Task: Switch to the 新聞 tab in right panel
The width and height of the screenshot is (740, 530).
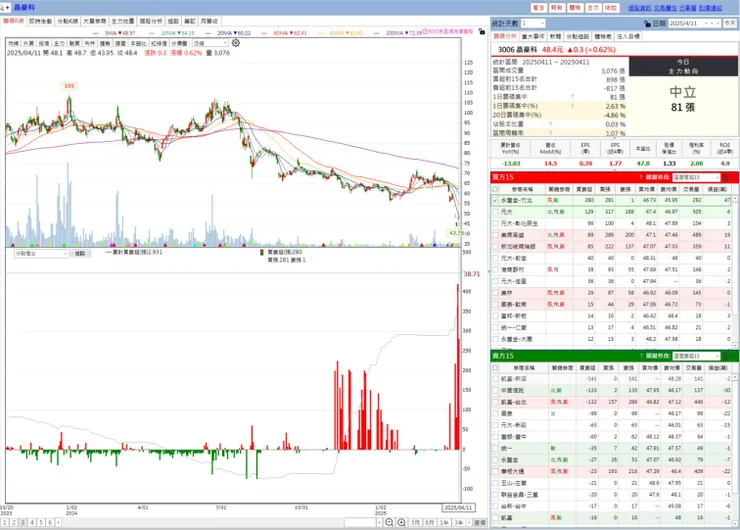Action: point(555,36)
